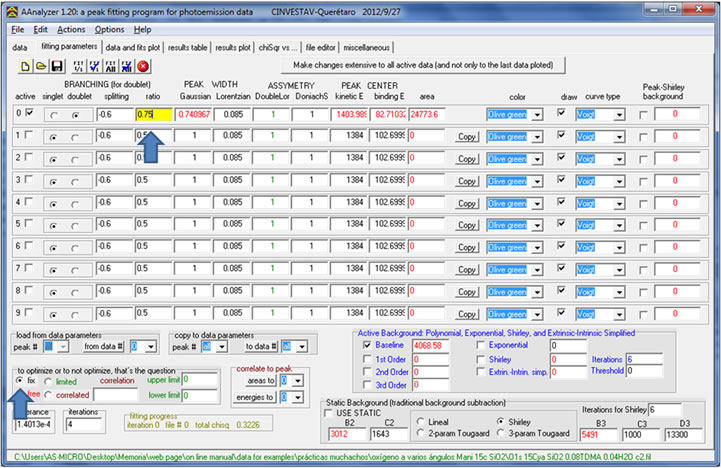Image resolution: width=721 pixels, height=468 pixels.
Task: Toggle the active checkbox for peak 0
Action: click(28, 114)
